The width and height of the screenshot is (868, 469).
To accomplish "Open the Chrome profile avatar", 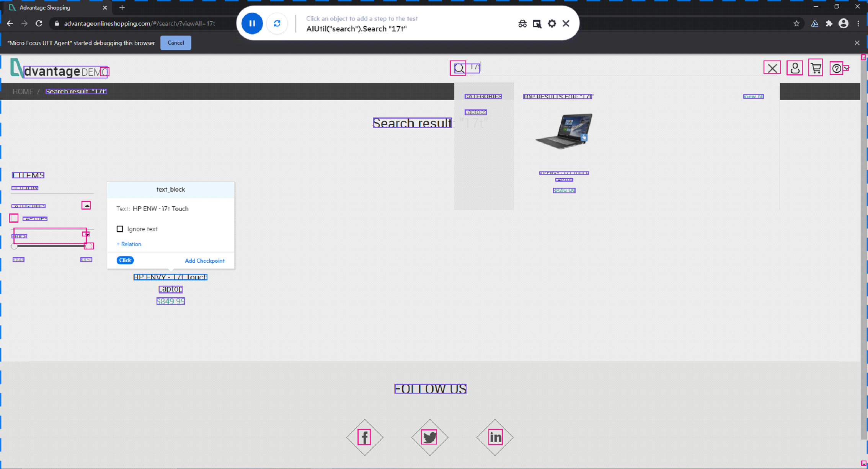I will 844,23.
